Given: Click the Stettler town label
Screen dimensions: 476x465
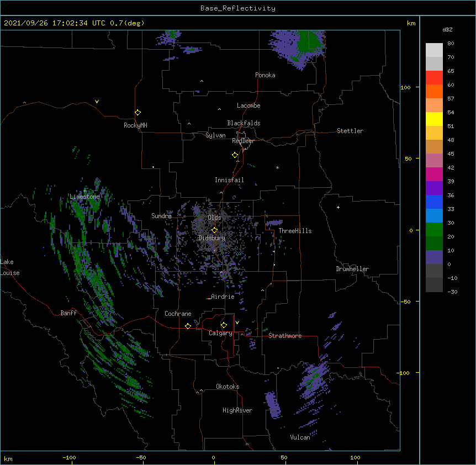Looking at the screenshot, I should coord(350,131).
